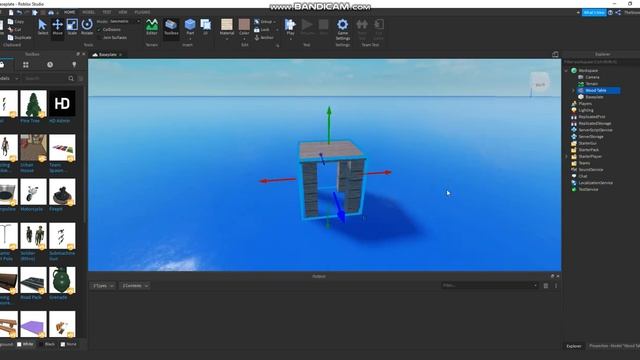Choose the Select tool in the ribbon

click(42, 27)
